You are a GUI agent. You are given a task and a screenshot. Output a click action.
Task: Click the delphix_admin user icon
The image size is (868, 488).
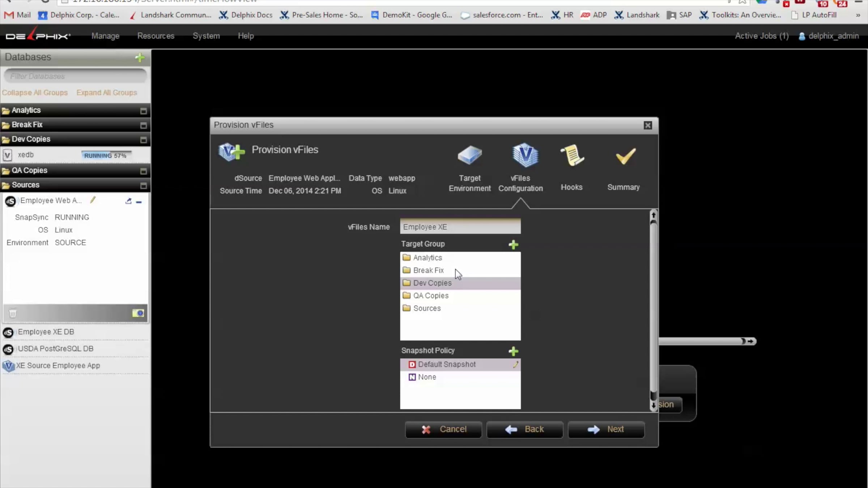802,36
